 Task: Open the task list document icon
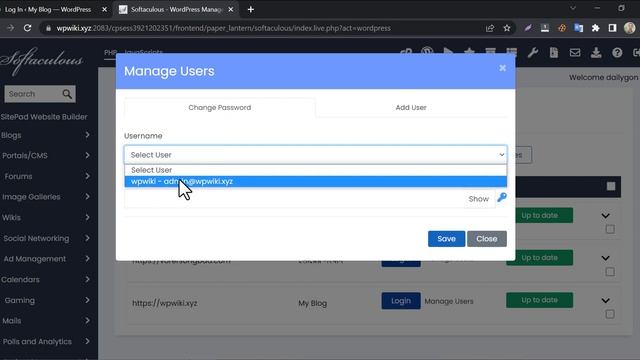pos(553,52)
